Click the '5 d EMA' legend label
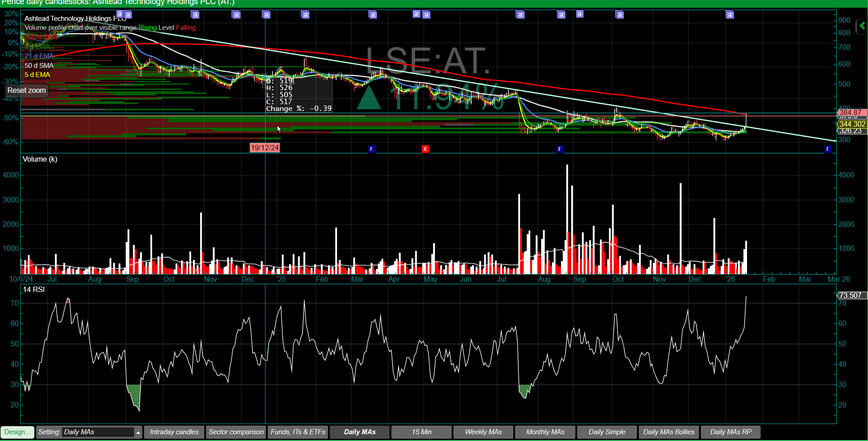Viewport: 868px width, 441px height. [37, 75]
